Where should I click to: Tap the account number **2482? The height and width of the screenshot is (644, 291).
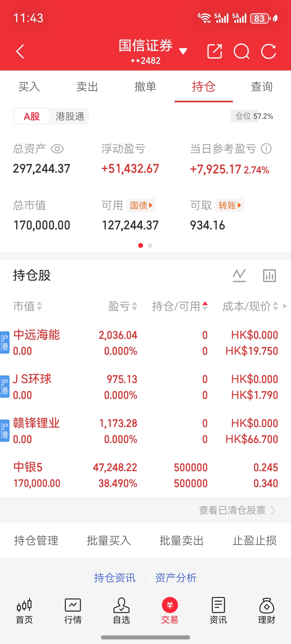(x=146, y=61)
